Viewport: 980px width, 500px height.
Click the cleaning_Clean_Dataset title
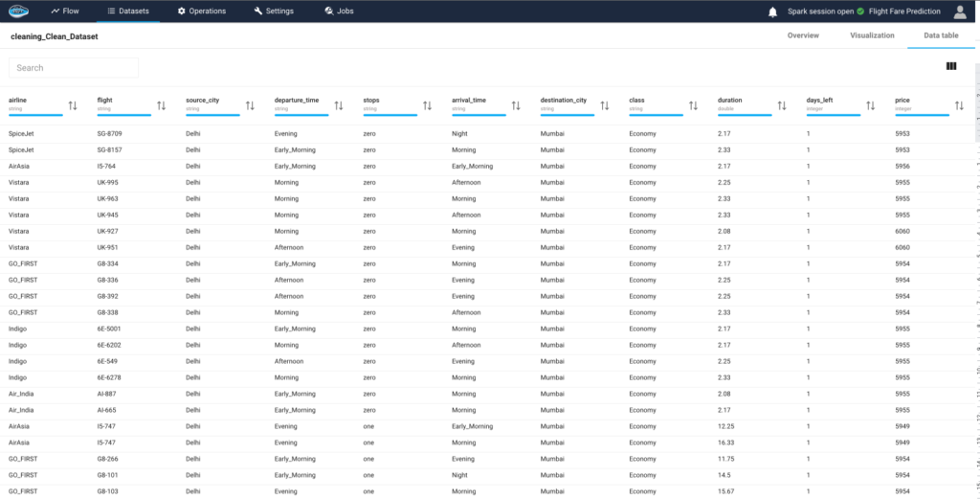click(55, 37)
